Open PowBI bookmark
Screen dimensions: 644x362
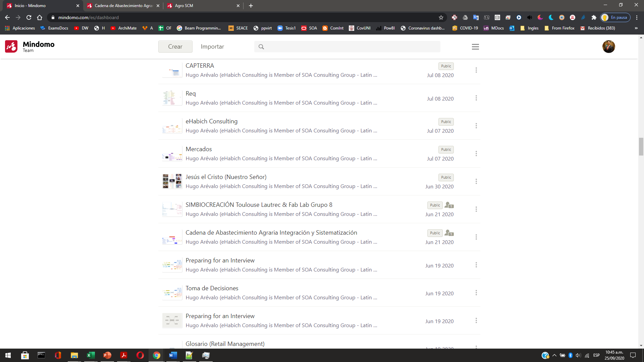(x=385, y=28)
